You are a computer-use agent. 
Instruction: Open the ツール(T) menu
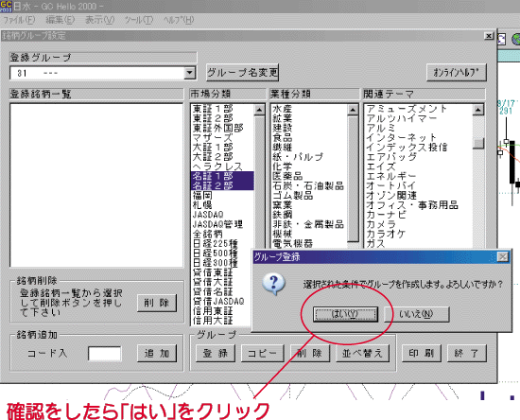point(139,20)
